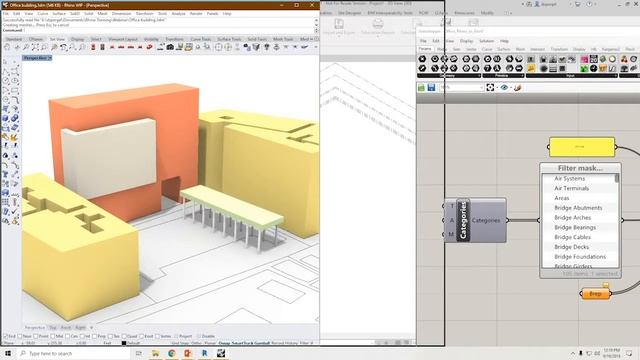The height and width of the screenshot is (360, 640).
Task: Toggle the Point osnap checkbox
Action: pos(36,336)
